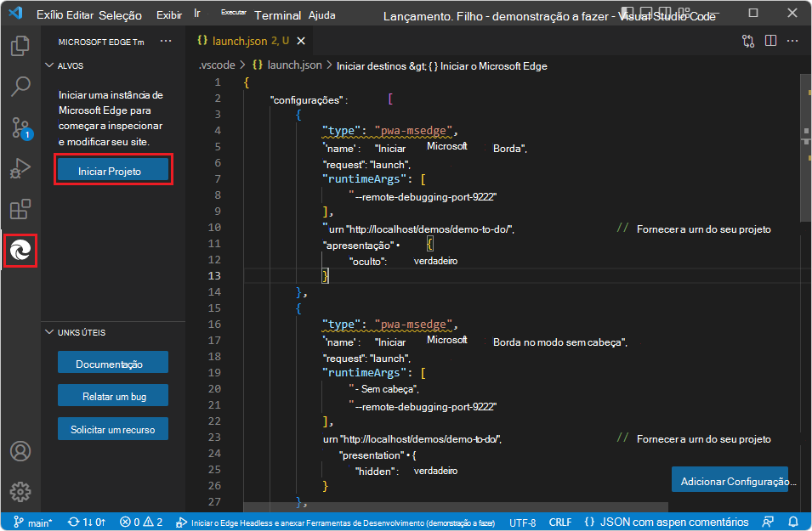Click Relatar um bug button
Viewport: 812px width, 531px height.
pos(113,395)
